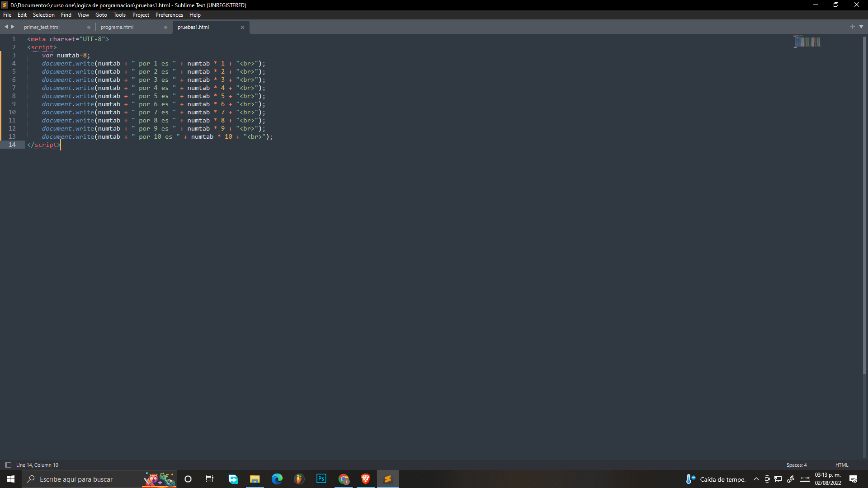Viewport: 868px width, 488px height.
Task: Click the 'por 10 es' code line
Action: [157, 136]
